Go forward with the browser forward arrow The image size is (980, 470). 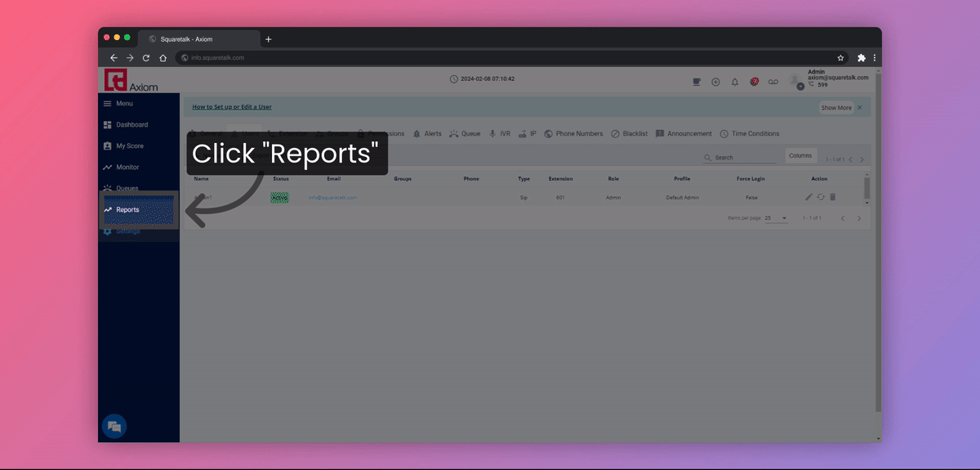coord(130,58)
